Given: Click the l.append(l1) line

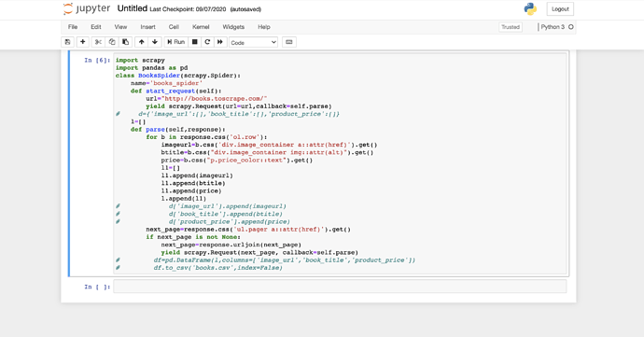Looking at the screenshot, I should tap(184, 199).
